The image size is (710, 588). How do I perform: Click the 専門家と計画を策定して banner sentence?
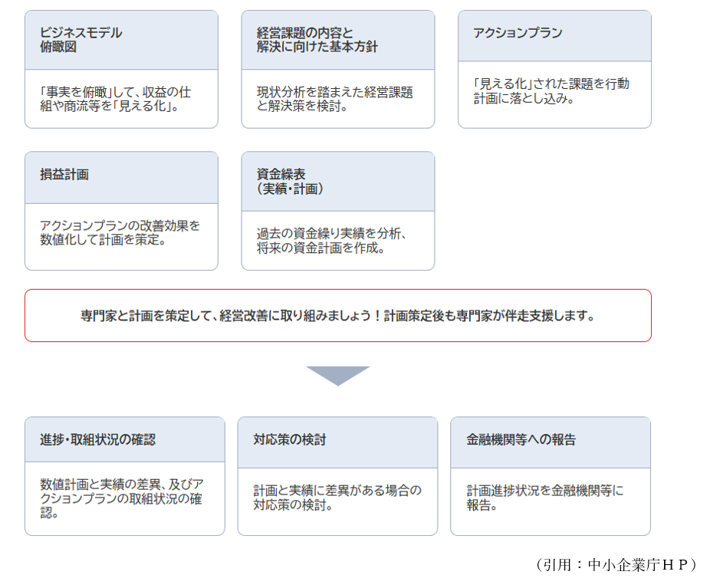point(228,315)
